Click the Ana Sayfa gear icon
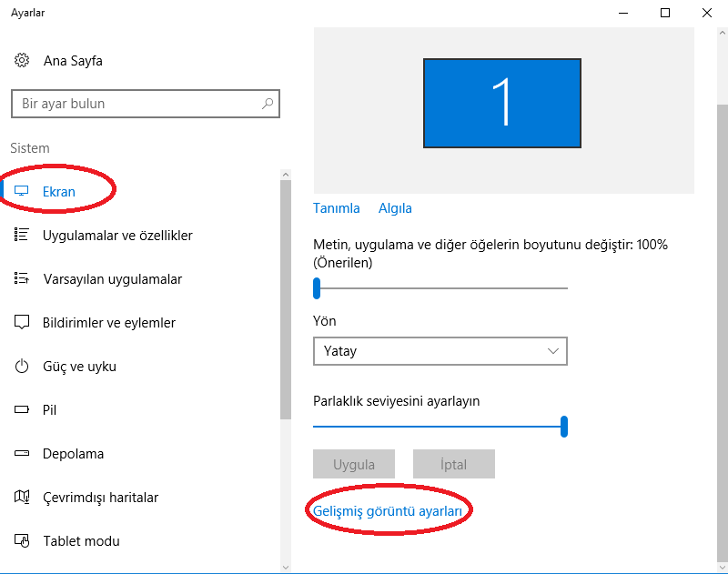Viewport: 728px width, 574px height. coord(22,60)
